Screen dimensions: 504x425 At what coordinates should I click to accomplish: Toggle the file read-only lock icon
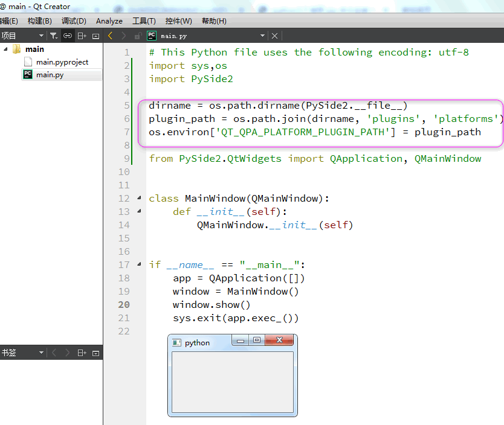click(138, 36)
